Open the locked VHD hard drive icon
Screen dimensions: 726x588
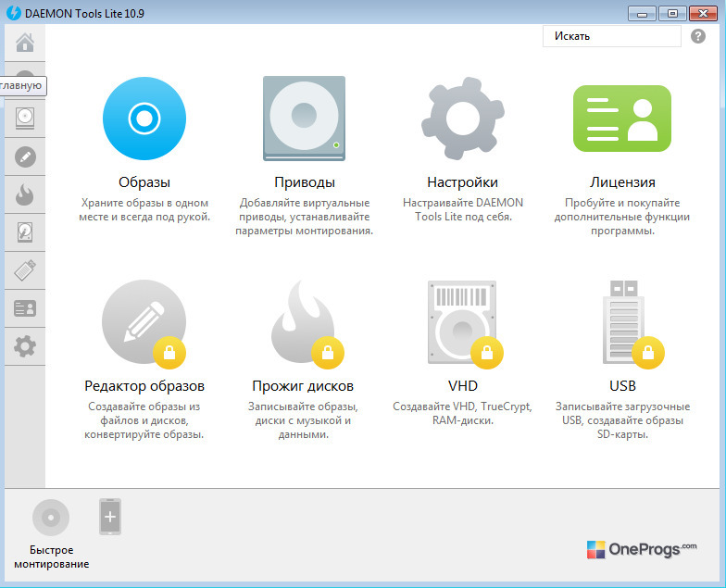coord(463,322)
